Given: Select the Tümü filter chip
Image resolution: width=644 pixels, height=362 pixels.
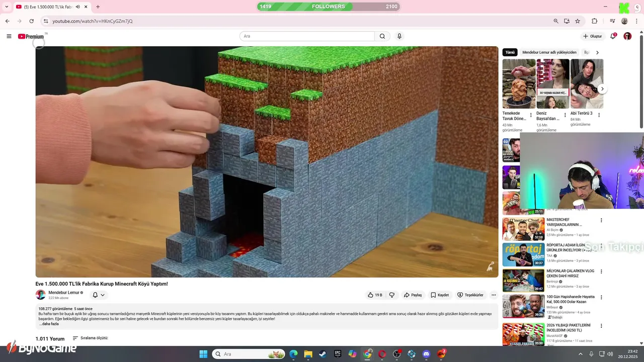Looking at the screenshot, I should [510, 52].
